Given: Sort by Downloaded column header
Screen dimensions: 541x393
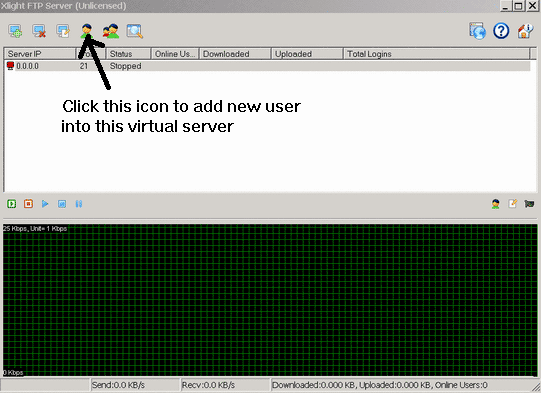Looking at the screenshot, I should point(235,54).
